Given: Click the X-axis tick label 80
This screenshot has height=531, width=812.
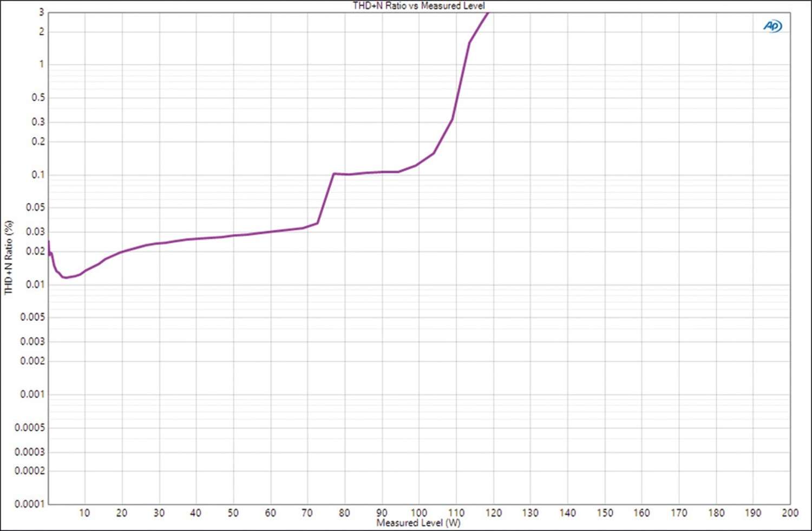Looking at the screenshot, I should pos(344,513).
